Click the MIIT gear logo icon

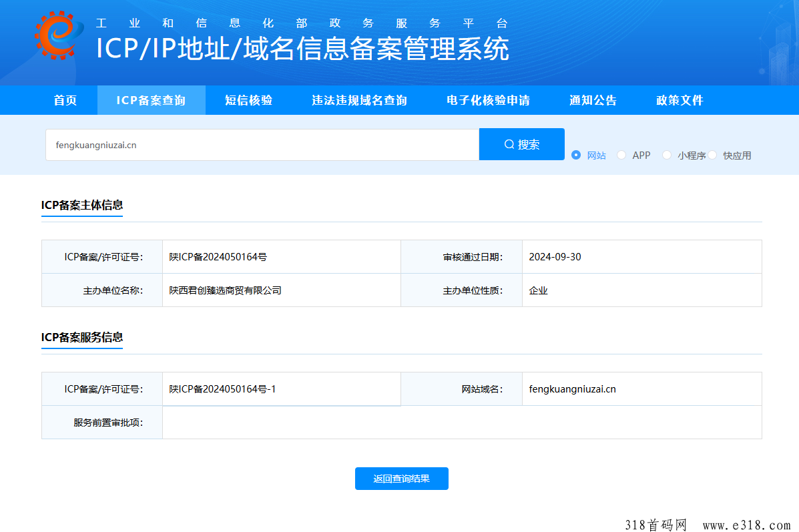click(59, 35)
